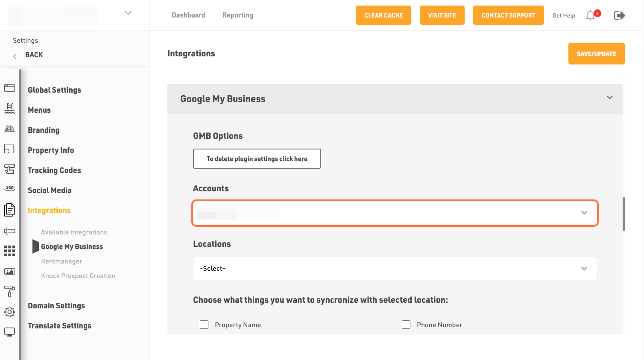Open the notifications bell

tap(591, 15)
